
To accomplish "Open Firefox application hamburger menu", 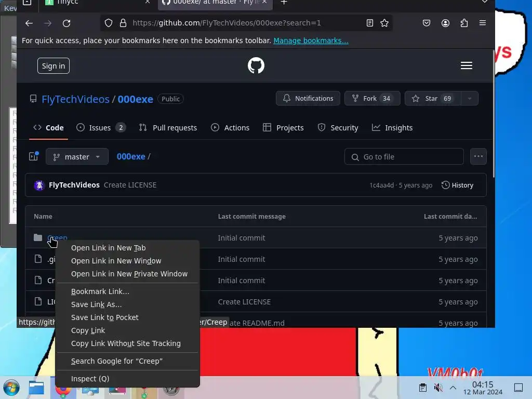I will pyautogui.click(x=483, y=23).
